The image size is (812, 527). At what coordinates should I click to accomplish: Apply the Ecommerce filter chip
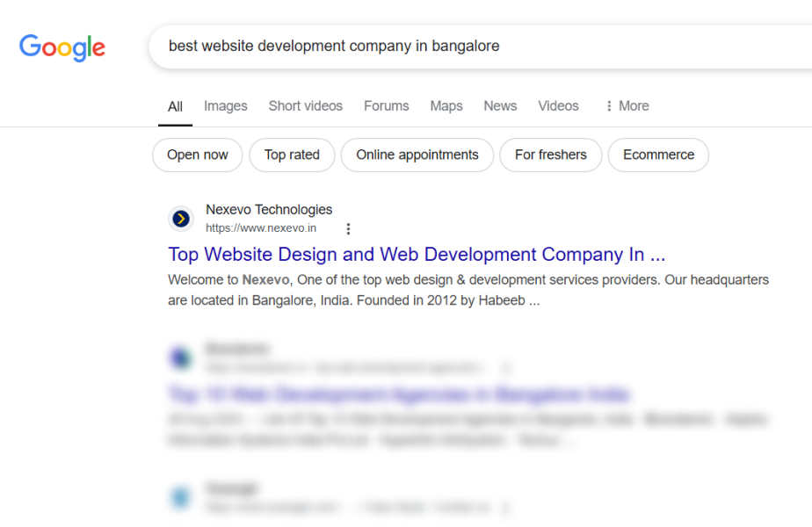(x=658, y=155)
